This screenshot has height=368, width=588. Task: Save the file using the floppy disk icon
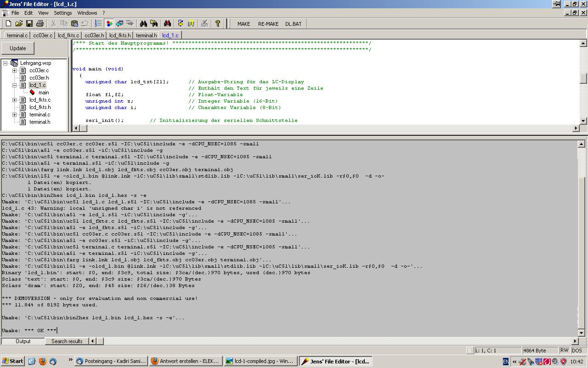[29, 23]
